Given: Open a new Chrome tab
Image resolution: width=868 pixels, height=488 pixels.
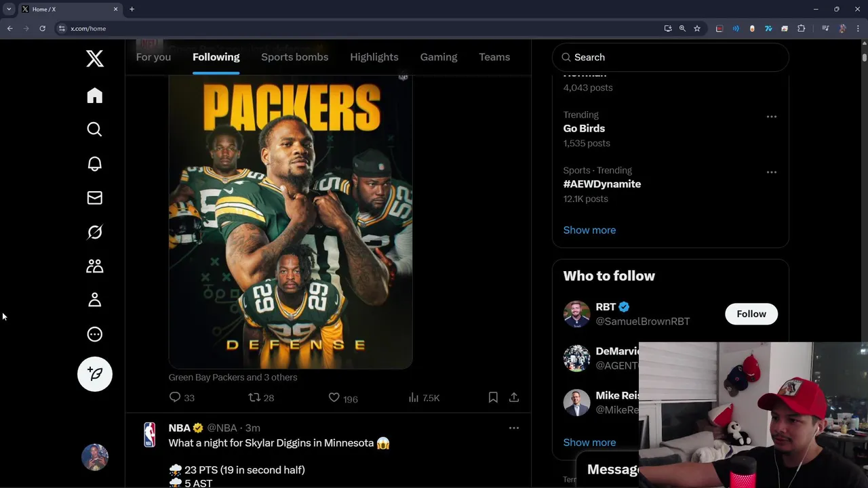Looking at the screenshot, I should (x=132, y=9).
